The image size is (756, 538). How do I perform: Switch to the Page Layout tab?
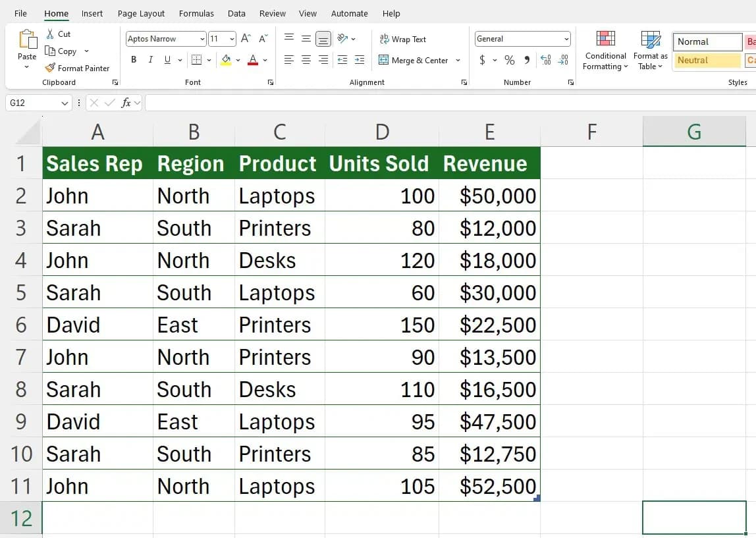click(142, 13)
